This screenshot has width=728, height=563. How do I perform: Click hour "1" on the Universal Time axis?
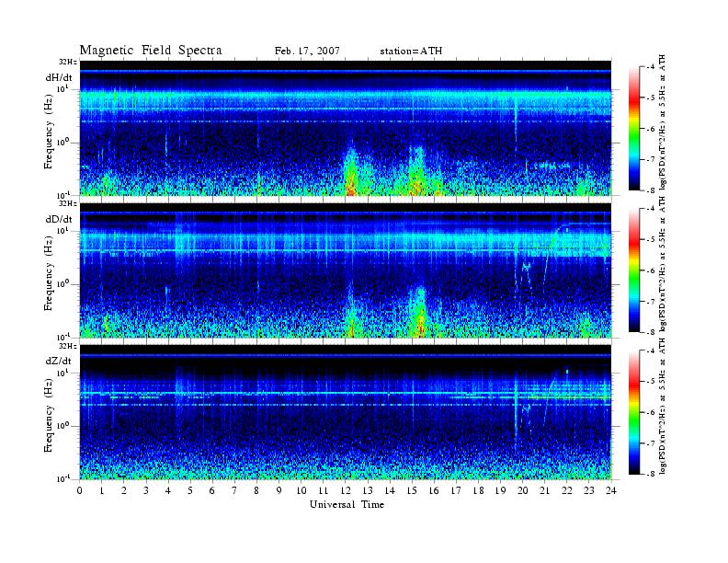click(x=102, y=490)
